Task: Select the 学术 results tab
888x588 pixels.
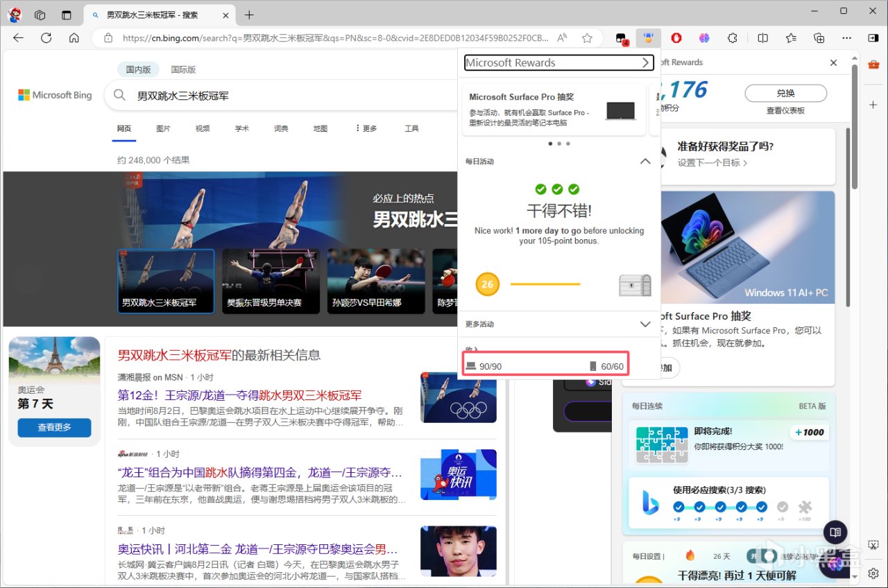Action: click(242, 128)
